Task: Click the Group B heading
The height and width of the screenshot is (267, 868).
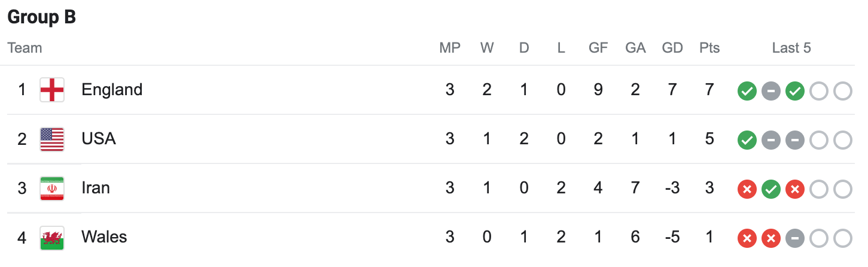Action: pyautogui.click(x=41, y=18)
